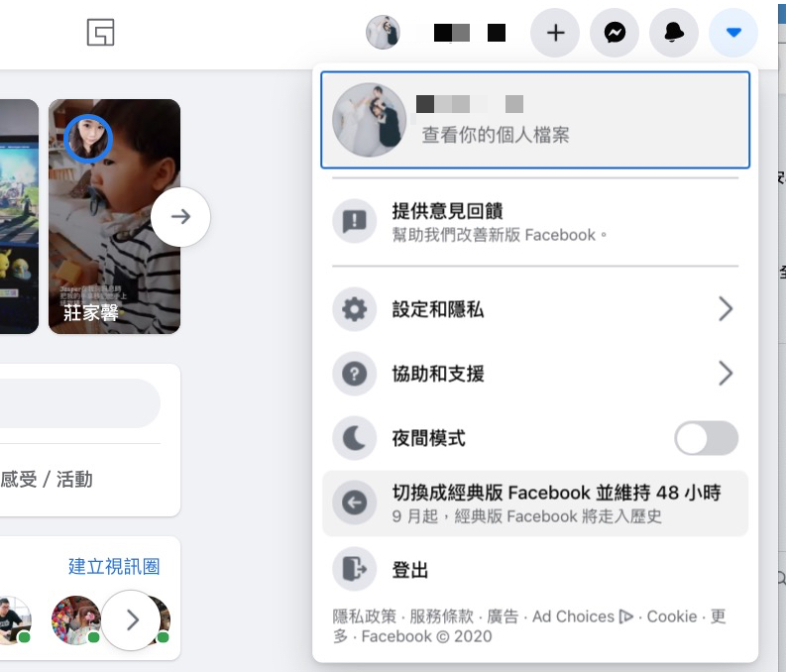Click 建立視訊圈 create room link
Image resolution: width=786 pixels, height=672 pixels.
tap(114, 567)
